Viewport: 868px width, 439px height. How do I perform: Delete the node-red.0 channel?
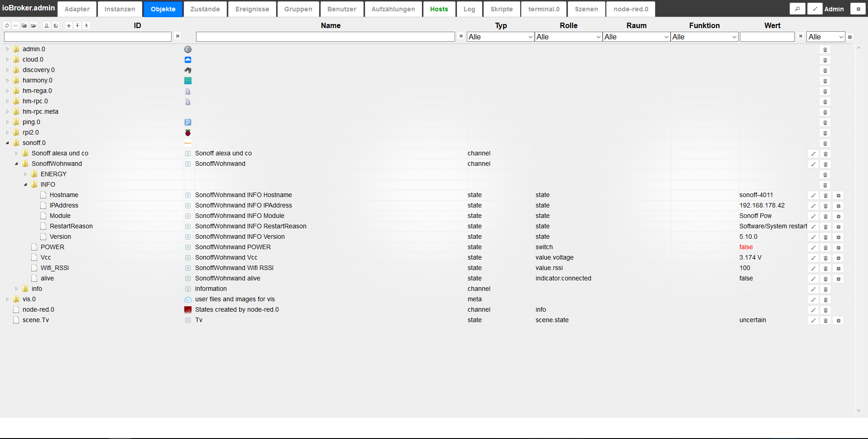(825, 310)
